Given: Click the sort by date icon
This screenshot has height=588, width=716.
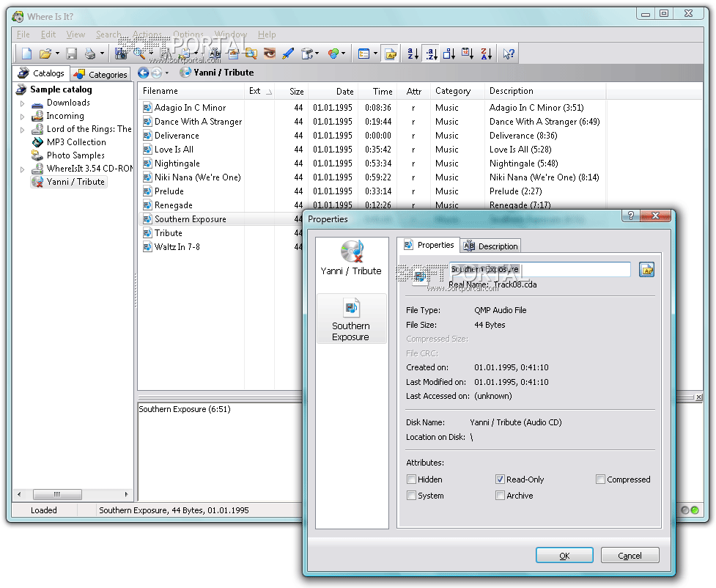Looking at the screenshot, I should pyautogui.click(x=468, y=54).
